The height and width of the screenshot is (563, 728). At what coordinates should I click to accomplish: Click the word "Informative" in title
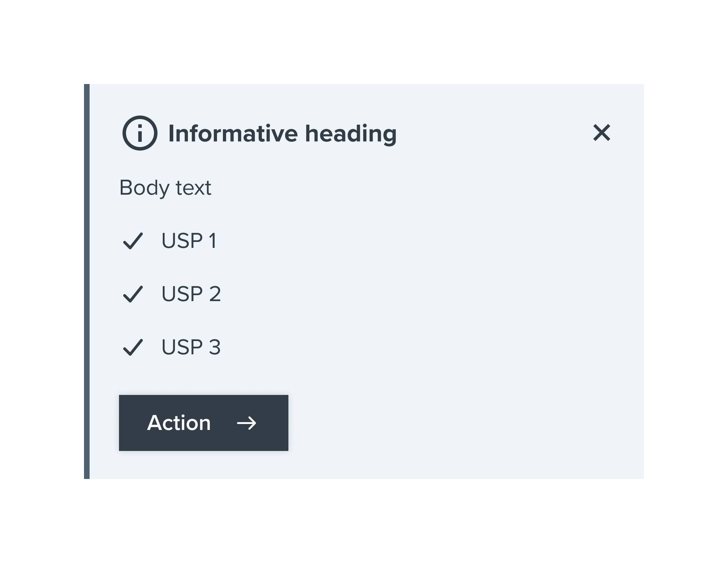(x=233, y=133)
